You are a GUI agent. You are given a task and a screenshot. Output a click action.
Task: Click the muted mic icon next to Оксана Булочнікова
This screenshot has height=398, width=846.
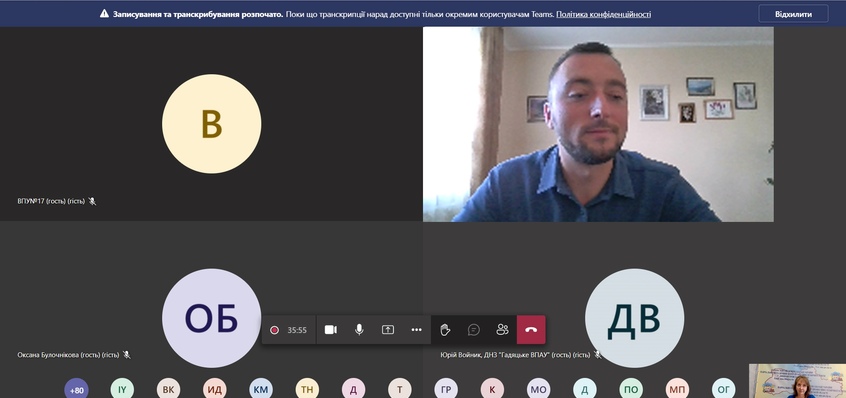click(127, 355)
